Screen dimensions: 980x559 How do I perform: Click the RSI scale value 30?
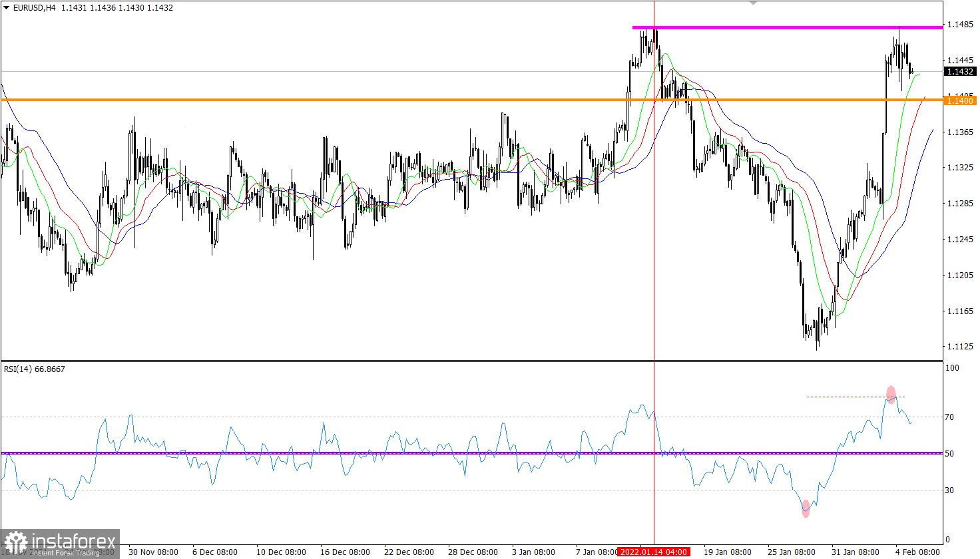pyautogui.click(x=951, y=490)
